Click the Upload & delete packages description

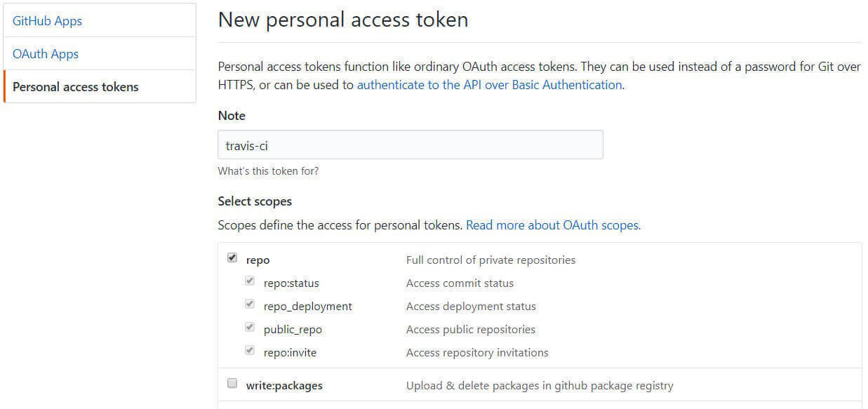tap(538, 385)
